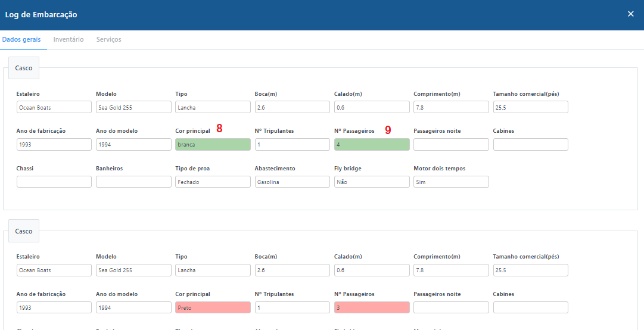
Task: Click the first Casco section header
Action: click(x=24, y=69)
